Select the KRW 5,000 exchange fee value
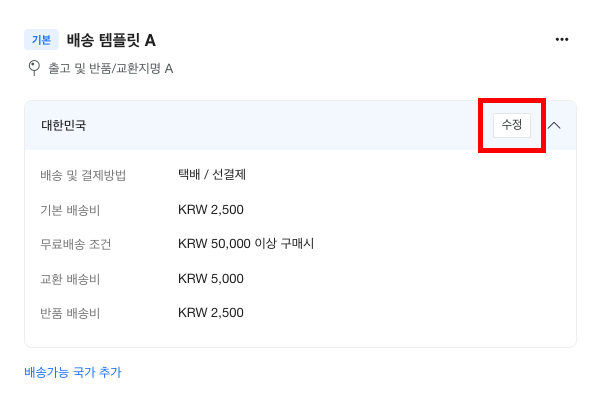Screen dimensions: 600x410 (x=211, y=279)
